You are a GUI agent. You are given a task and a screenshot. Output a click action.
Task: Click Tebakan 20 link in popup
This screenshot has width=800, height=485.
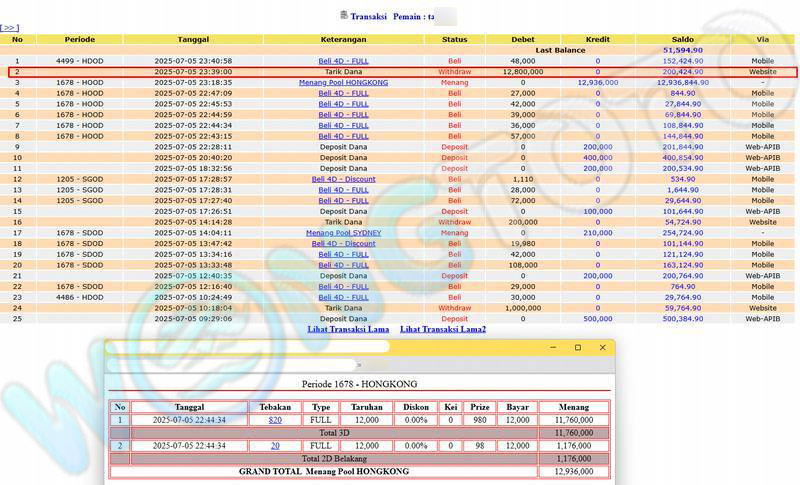click(275, 445)
